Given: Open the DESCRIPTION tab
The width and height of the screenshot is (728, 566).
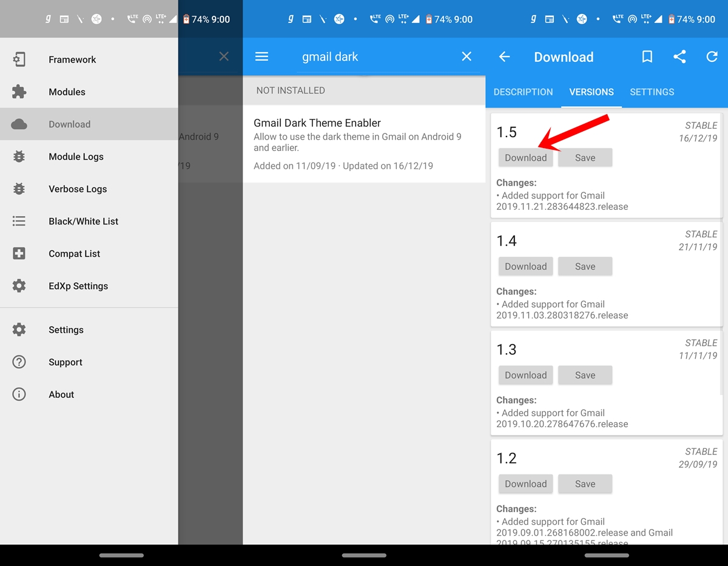Looking at the screenshot, I should [x=523, y=92].
